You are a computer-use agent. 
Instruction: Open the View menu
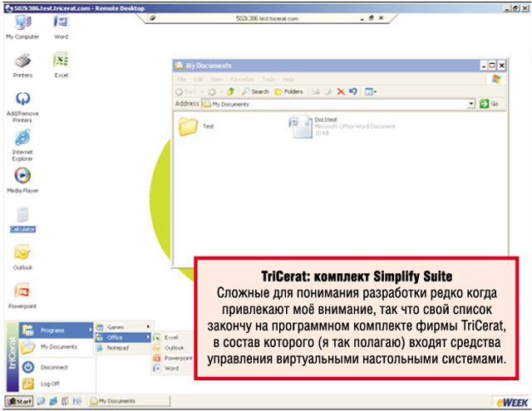click(x=216, y=79)
